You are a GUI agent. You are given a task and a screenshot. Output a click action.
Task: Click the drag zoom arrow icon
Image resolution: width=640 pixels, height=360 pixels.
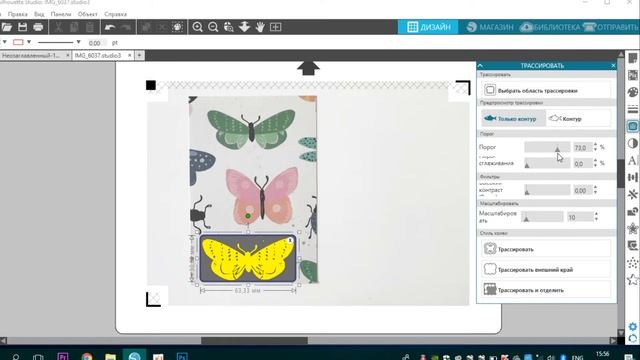(244, 27)
